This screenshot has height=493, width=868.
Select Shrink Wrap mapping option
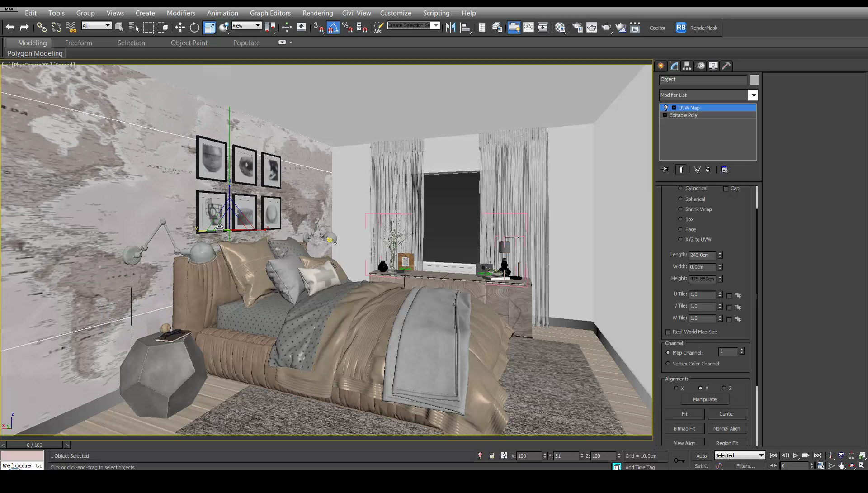(x=680, y=209)
